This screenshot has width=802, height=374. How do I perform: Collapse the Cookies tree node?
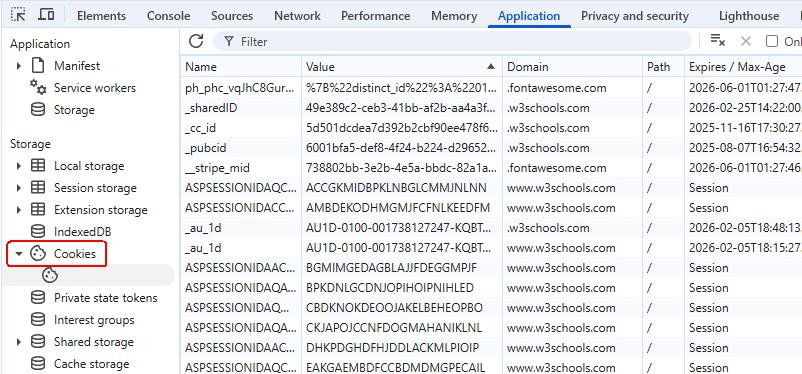(19, 254)
